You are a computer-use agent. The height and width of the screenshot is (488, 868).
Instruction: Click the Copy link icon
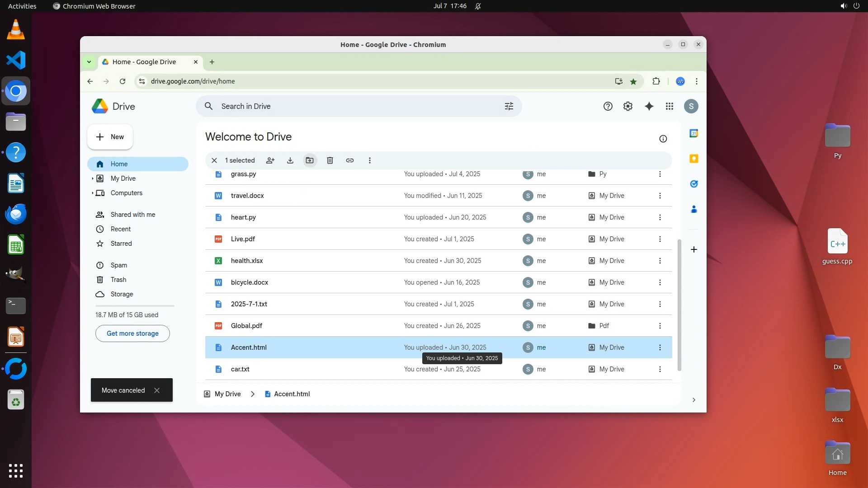350,160
